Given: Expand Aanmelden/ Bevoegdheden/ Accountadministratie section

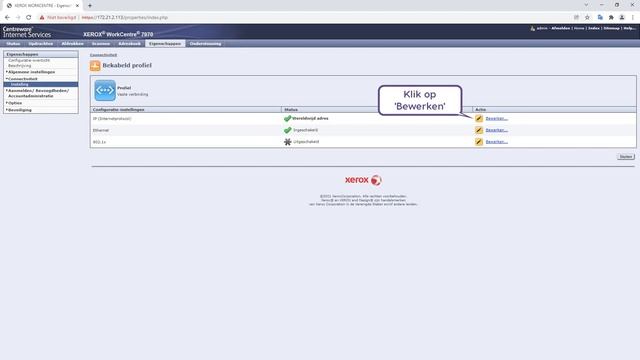Looking at the screenshot, I should pos(38,93).
